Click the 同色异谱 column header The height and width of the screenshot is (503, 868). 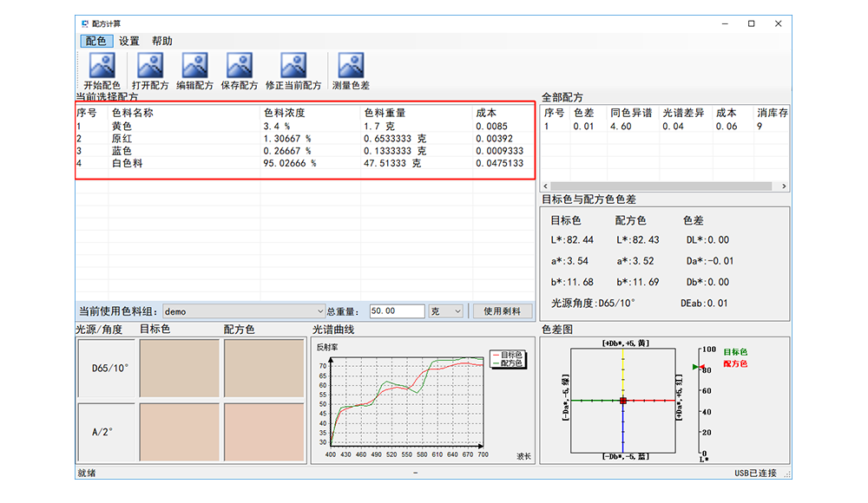631,113
